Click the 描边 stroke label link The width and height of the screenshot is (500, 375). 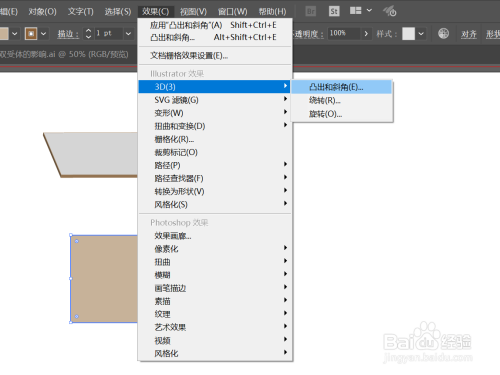(x=68, y=34)
